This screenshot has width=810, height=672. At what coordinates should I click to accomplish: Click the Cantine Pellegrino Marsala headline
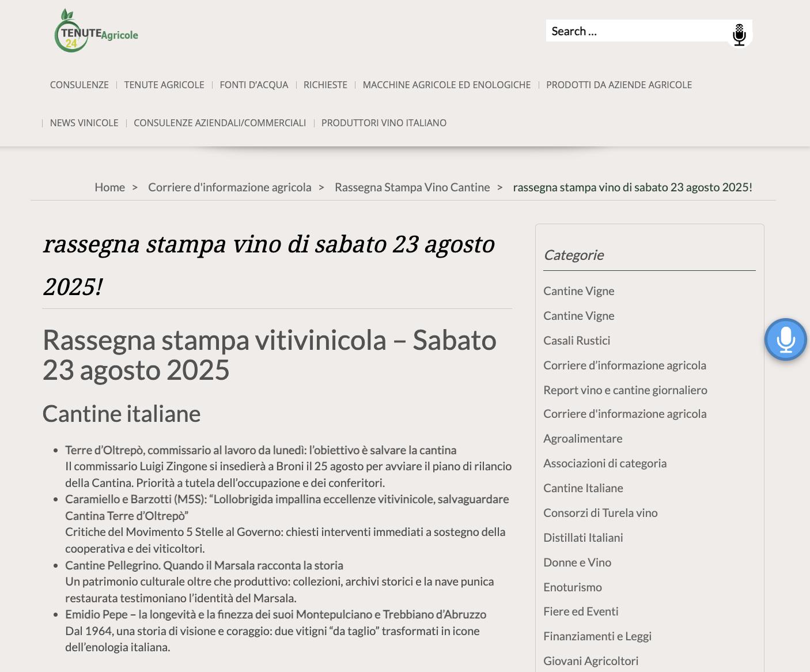tap(204, 565)
